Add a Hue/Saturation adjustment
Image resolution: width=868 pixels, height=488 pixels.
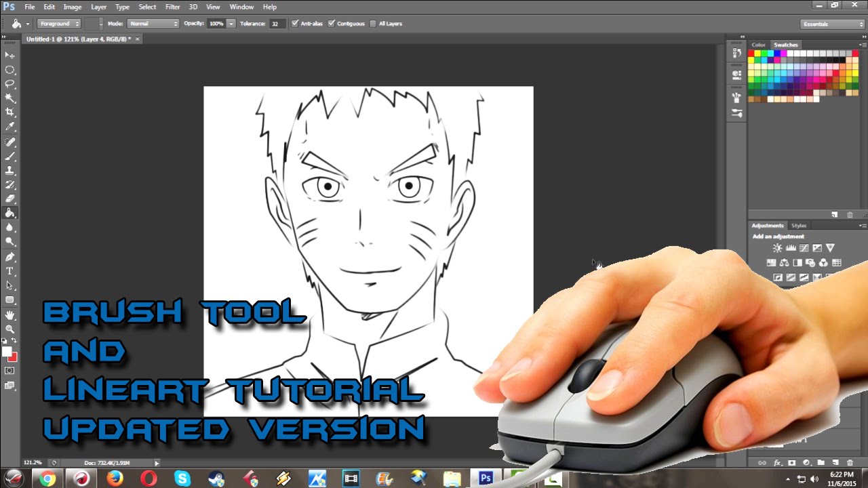pyautogui.click(x=771, y=263)
